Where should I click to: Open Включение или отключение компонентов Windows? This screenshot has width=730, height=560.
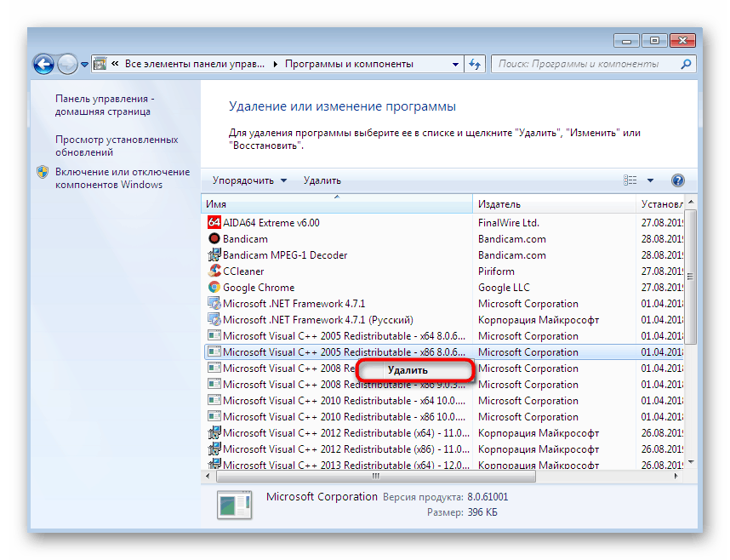(x=123, y=178)
